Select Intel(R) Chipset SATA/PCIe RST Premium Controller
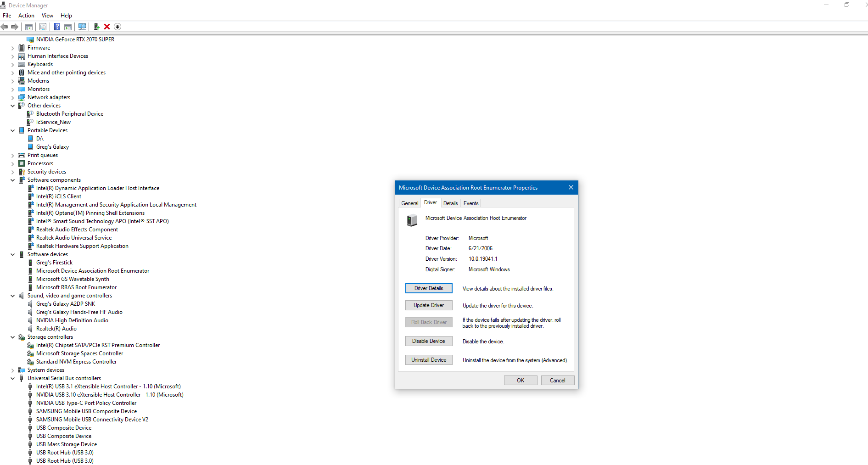The width and height of the screenshot is (868, 465). (98, 345)
